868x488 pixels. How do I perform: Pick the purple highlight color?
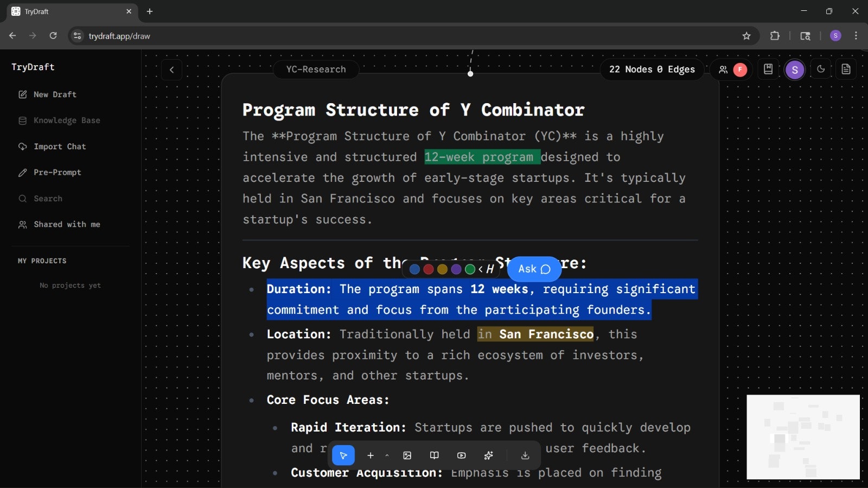[x=456, y=269]
